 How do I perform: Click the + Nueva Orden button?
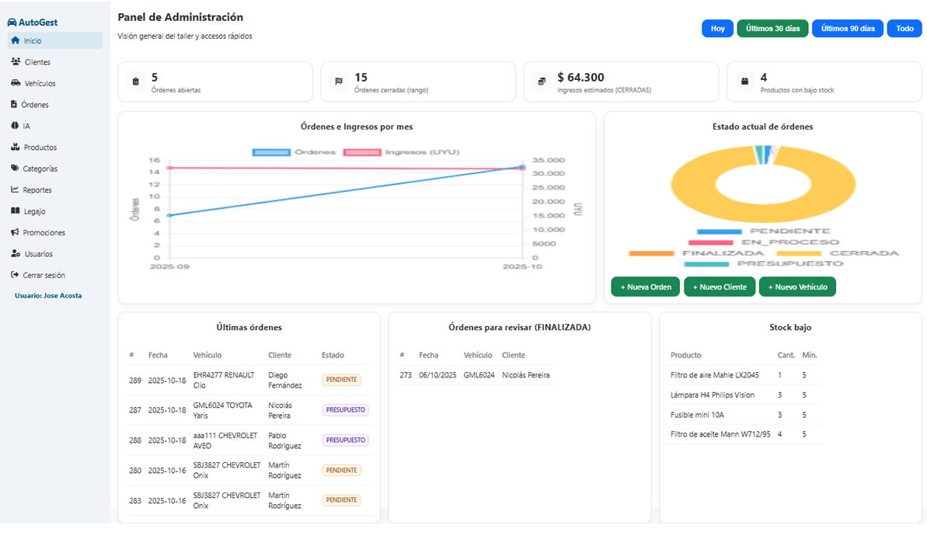tap(645, 287)
